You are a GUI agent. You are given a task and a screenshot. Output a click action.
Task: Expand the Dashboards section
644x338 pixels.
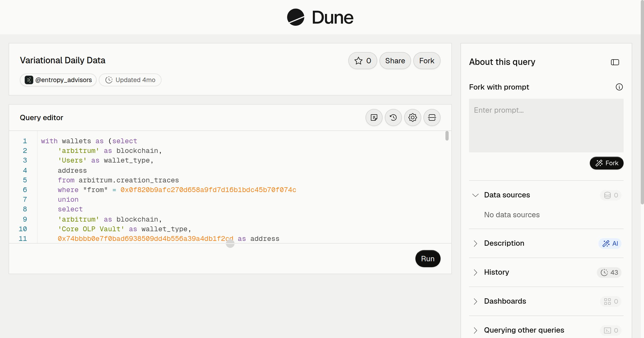(475, 301)
